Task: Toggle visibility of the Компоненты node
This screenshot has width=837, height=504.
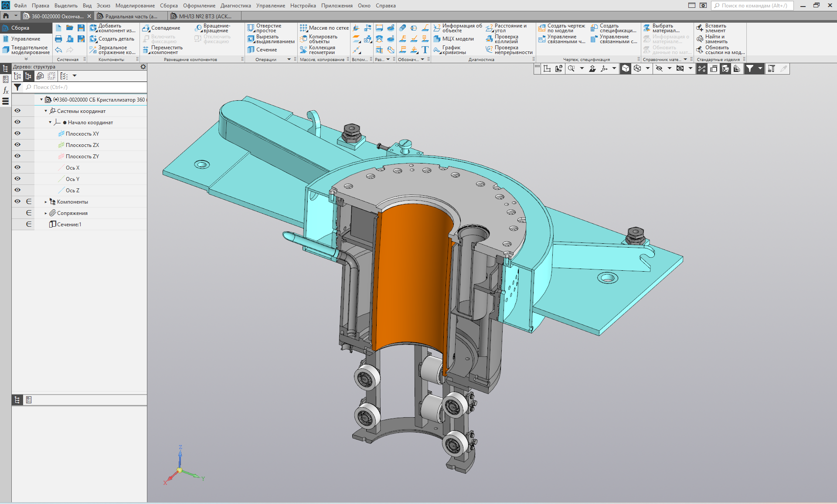Action: coord(17,201)
